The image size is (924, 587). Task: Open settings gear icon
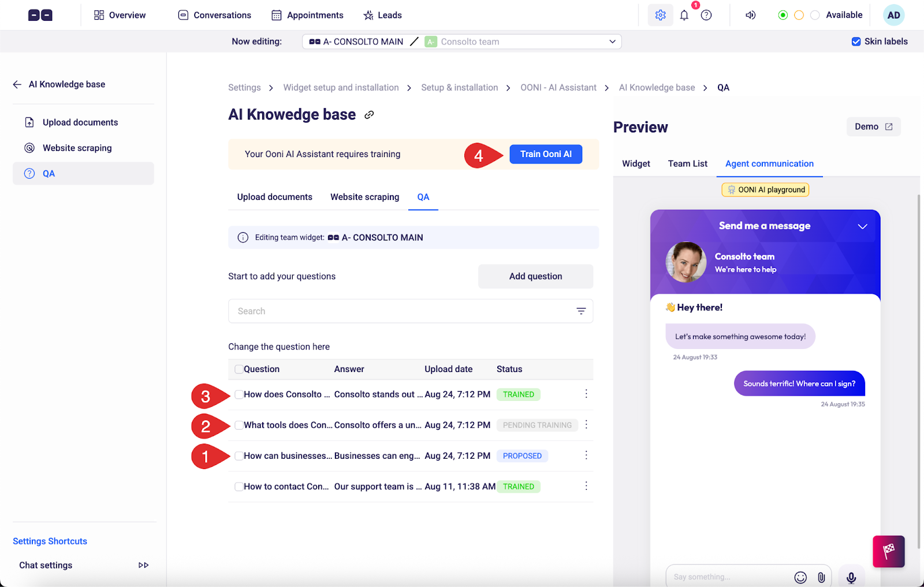coord(661,15)
